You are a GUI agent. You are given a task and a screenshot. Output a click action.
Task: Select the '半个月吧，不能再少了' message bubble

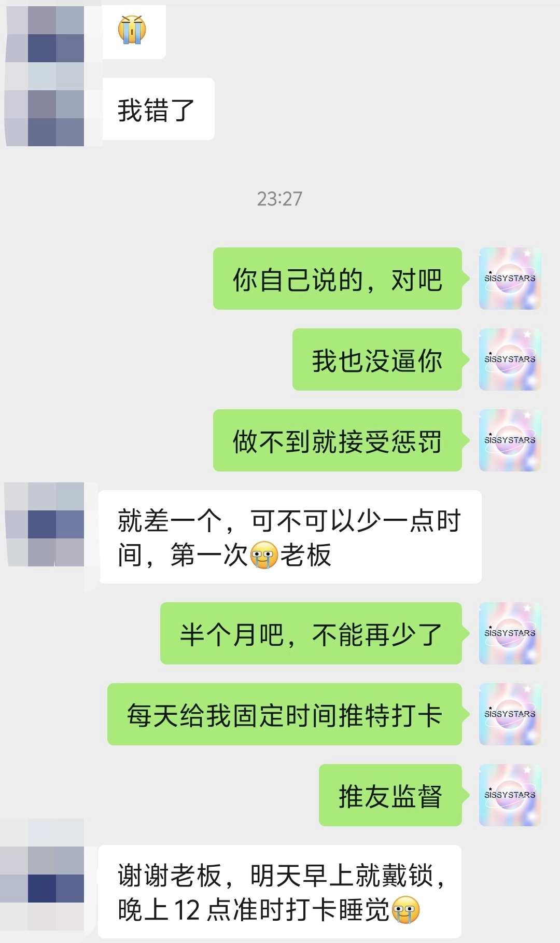(x=311, y=633)
